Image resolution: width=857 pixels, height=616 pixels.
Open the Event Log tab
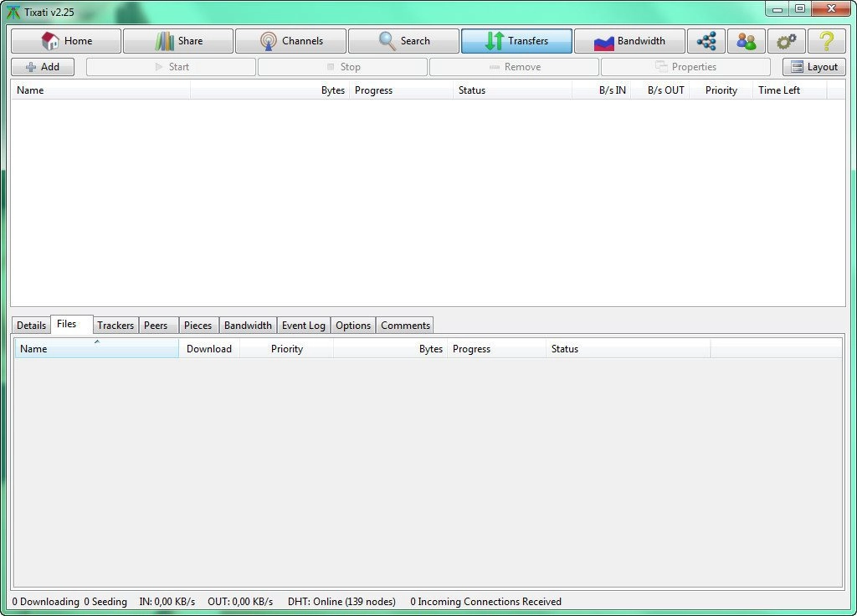tap(303, 326)
